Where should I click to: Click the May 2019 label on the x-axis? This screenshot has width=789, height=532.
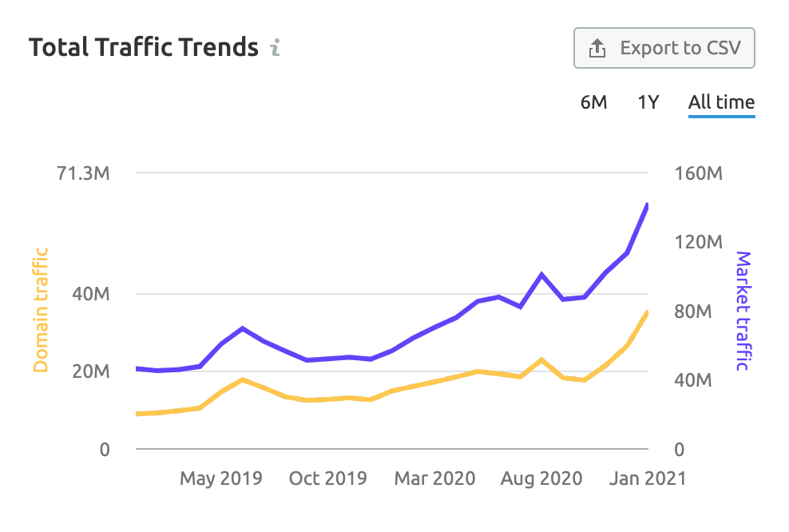coord(220,478)
